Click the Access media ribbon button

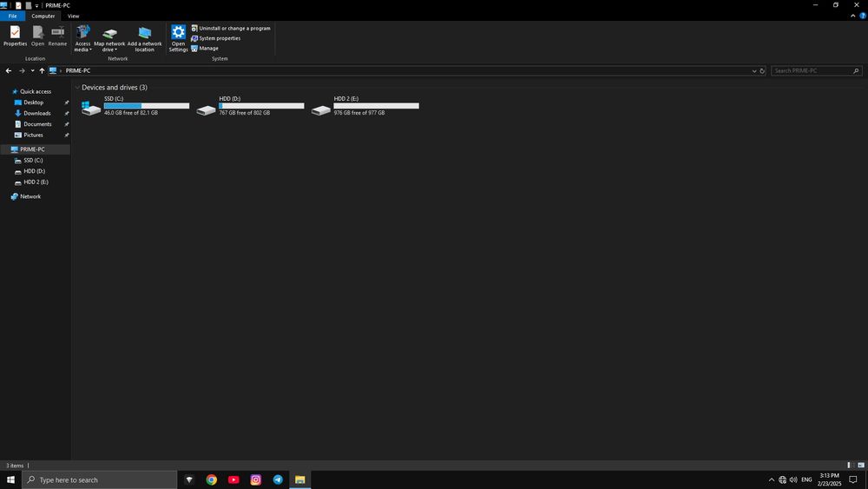(x=82, y=39)
